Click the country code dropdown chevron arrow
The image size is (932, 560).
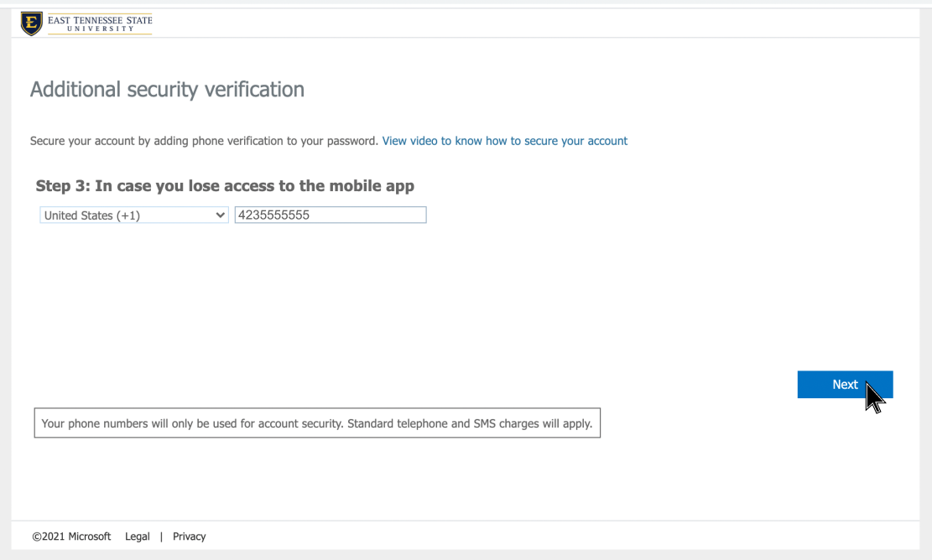[221, 215]
